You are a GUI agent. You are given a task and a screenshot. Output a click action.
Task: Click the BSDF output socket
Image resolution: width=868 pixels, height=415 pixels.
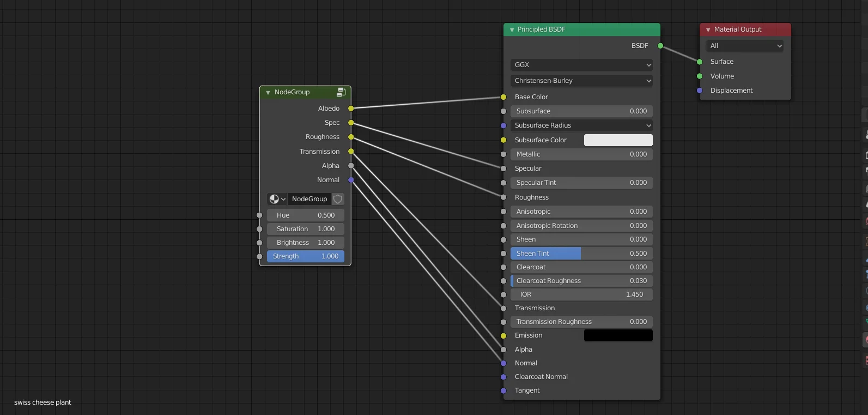660,46
